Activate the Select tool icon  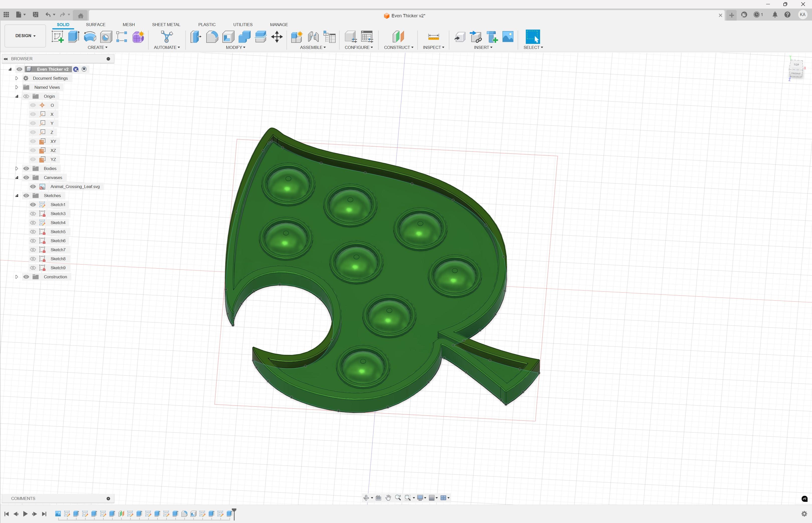533,37
